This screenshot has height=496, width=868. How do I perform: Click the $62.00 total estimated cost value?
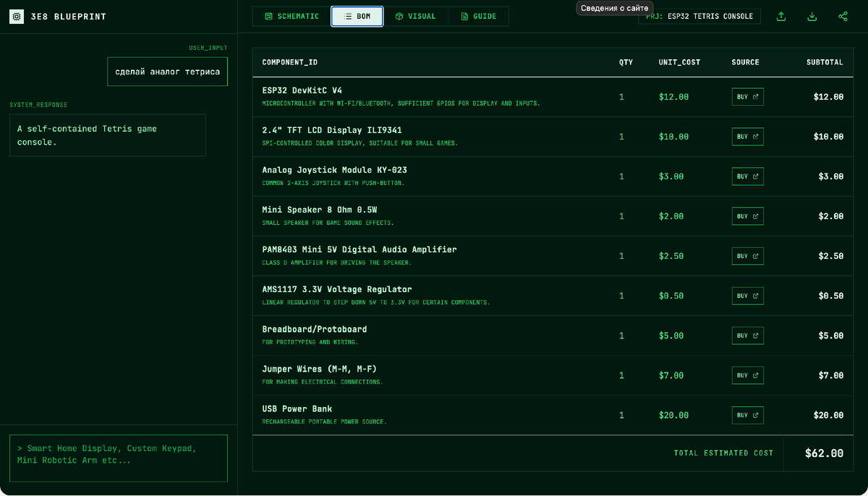click(824, 453)
